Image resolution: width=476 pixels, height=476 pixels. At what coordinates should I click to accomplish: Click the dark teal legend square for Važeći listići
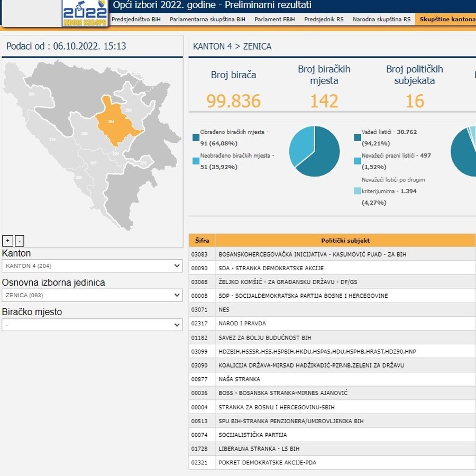358,138
